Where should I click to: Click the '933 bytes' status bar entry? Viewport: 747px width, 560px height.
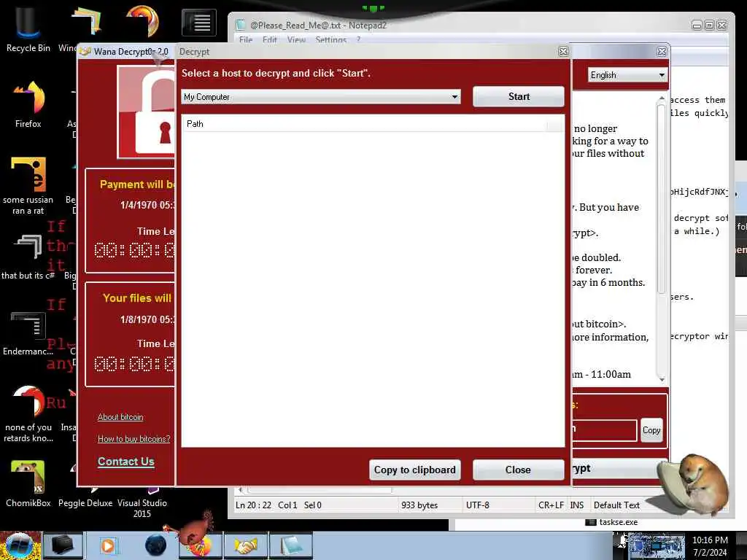[x=419, y=505]
